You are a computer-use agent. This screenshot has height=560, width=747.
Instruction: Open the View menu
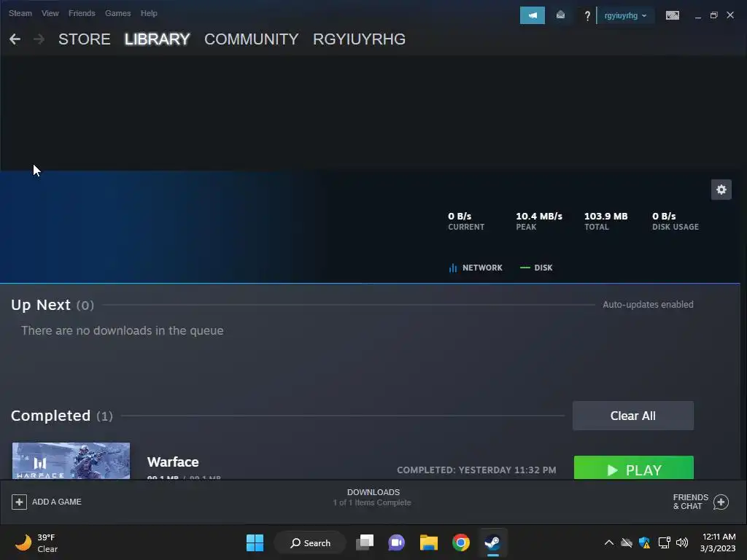tap(50, 13)
